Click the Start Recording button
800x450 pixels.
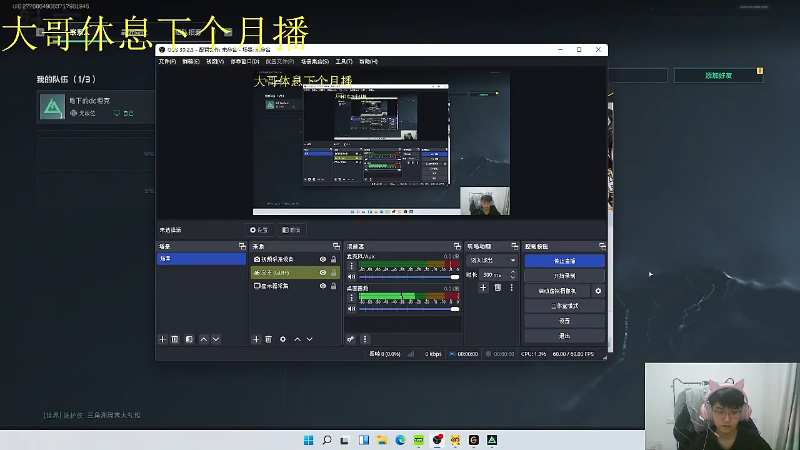pos(564,276)
